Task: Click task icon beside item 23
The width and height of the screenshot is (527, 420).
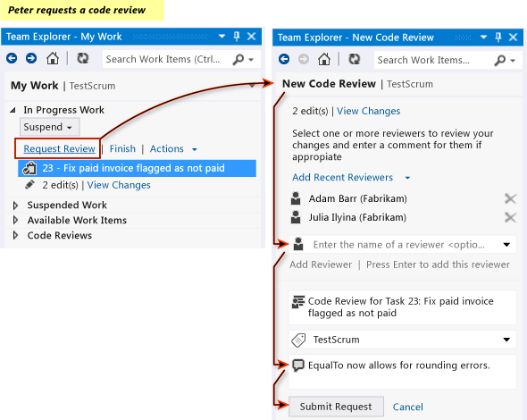Action: pyautogui.click(x=29, y=168)
